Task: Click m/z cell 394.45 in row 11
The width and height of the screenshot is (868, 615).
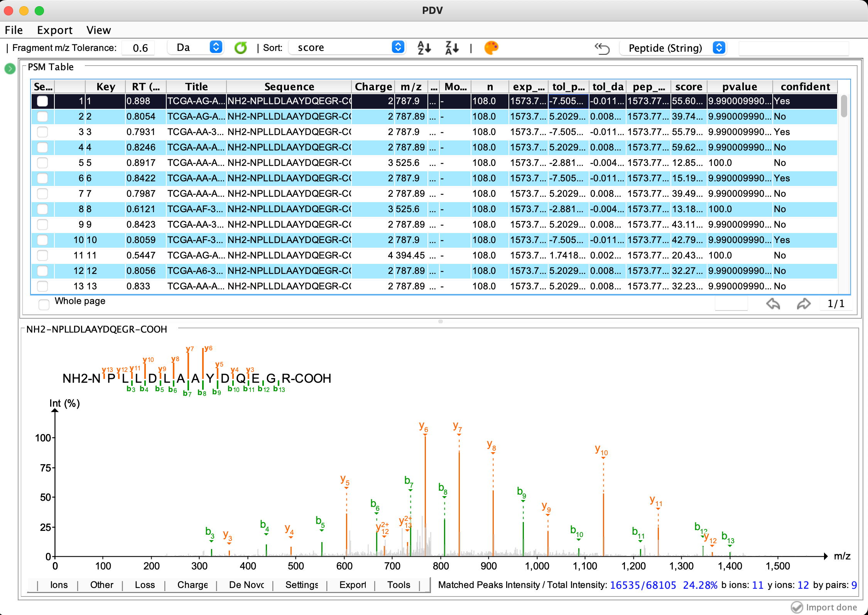Action: (410, 255)
